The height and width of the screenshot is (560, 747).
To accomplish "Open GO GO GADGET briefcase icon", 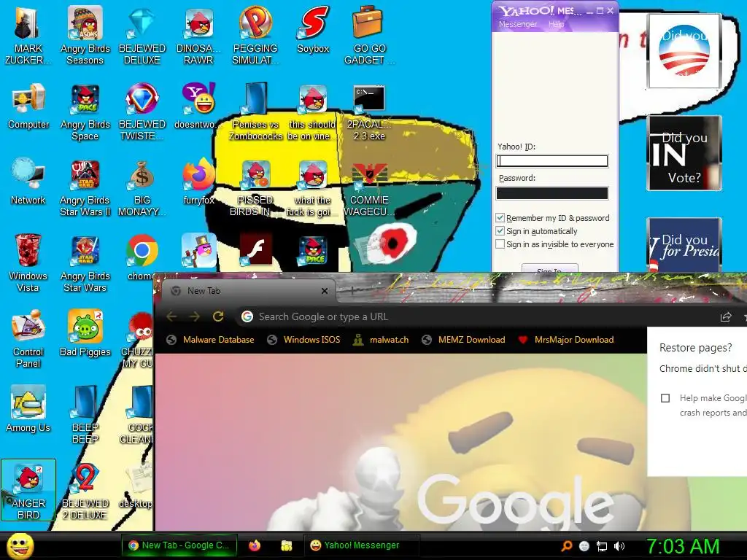I will click(368, 35).
